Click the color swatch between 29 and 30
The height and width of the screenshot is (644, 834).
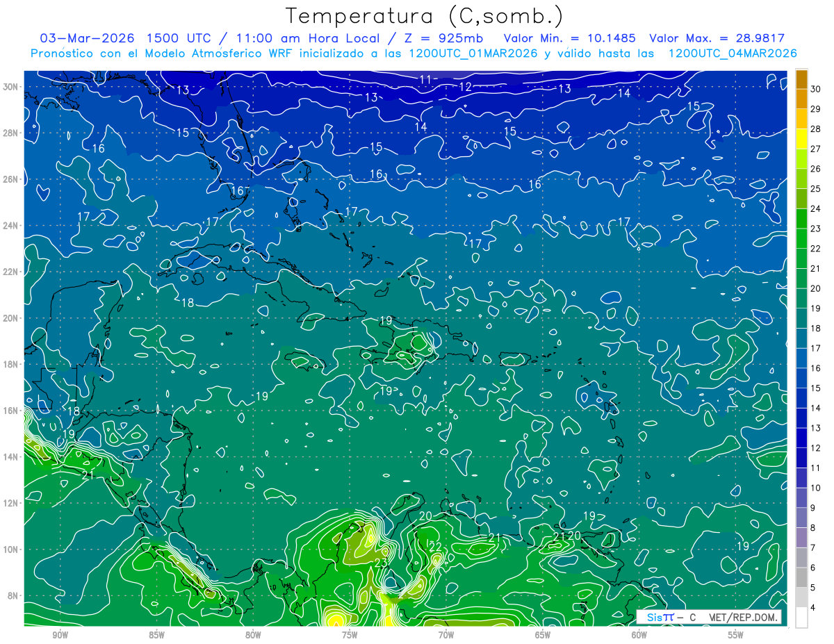coord(801,99)
